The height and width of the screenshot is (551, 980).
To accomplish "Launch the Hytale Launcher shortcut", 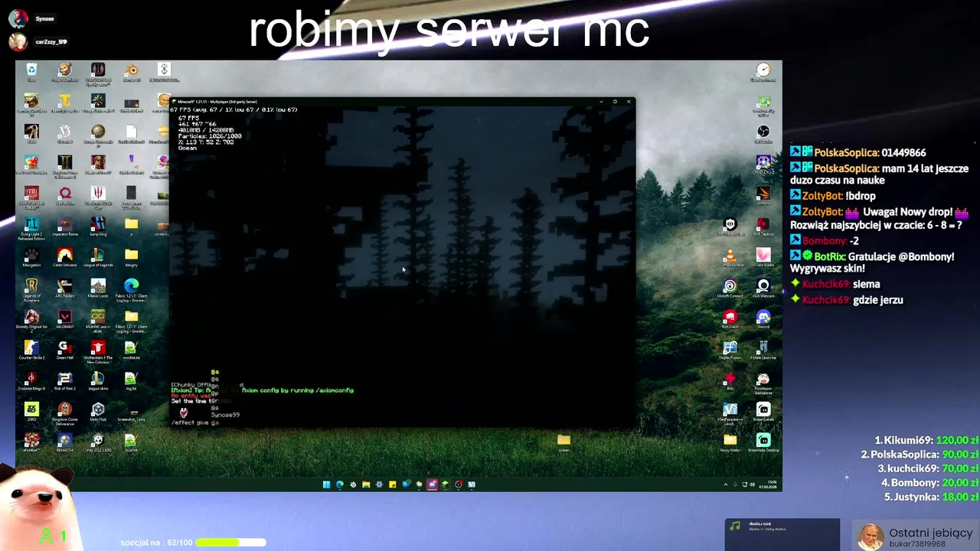I will tap(763, 350).
